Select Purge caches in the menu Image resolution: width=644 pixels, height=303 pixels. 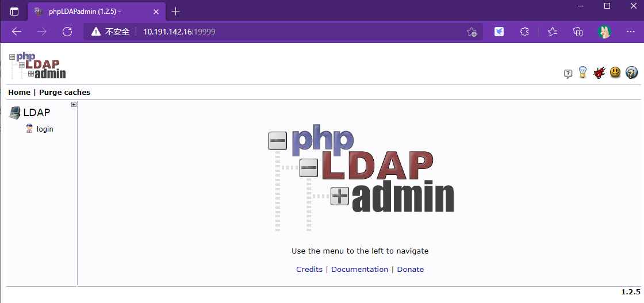click(64, 93)
